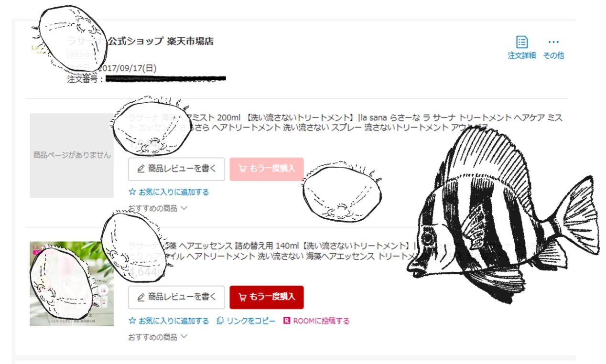Open the ヘアミスト 200ml product title link

click(x=346, y=122)
